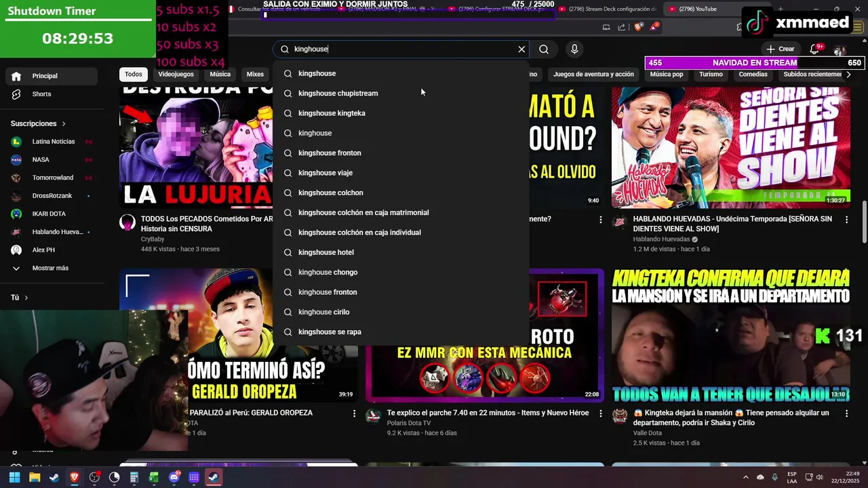The height and width of the screenshot is (488, 868).
Task: Open the Tomorrowland subscription
Action: [x=52, y=178]
